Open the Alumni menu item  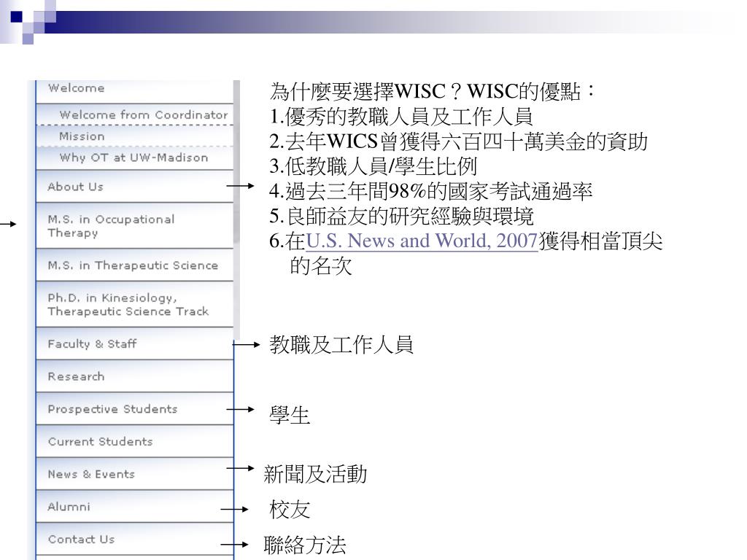tap(134, 507)
